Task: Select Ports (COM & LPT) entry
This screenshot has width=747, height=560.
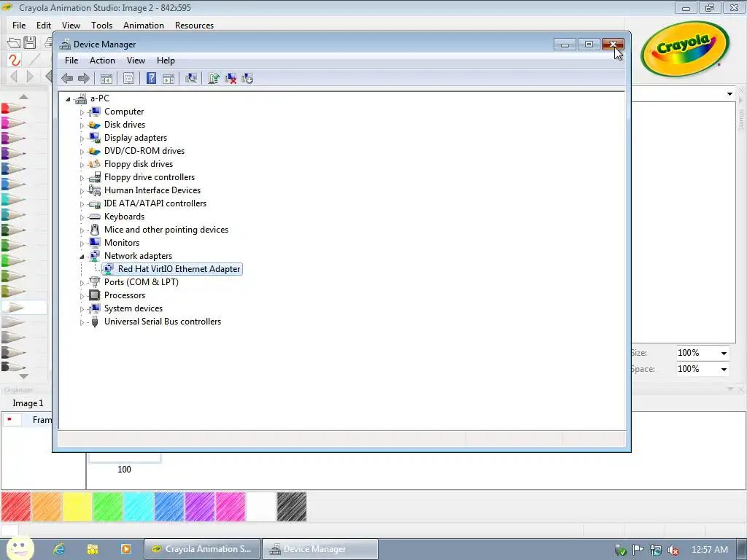Action: pyautogui.click(x=142, y=282)
